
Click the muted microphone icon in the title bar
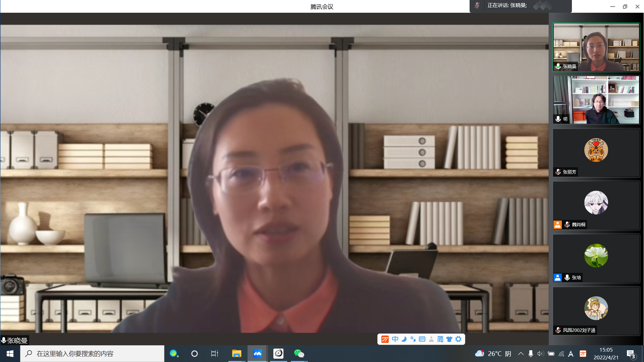[x=477, y=5]
